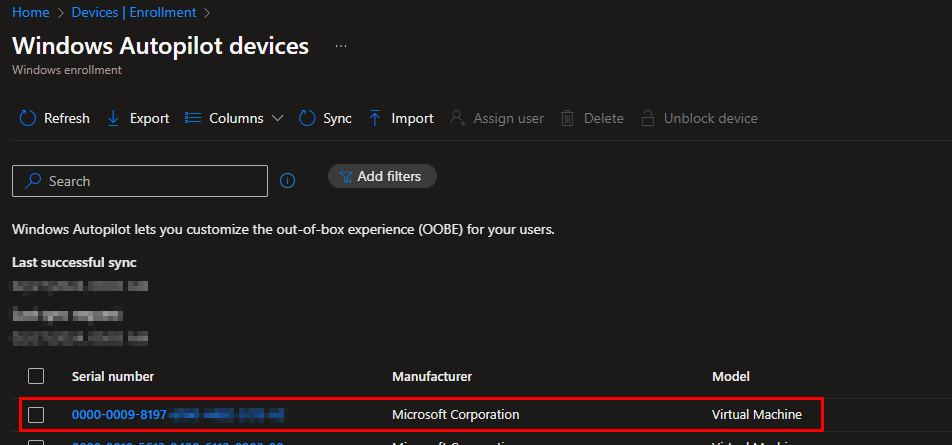Click the Import upload arrow icon
952x445 pixels.
pos(375,118)
